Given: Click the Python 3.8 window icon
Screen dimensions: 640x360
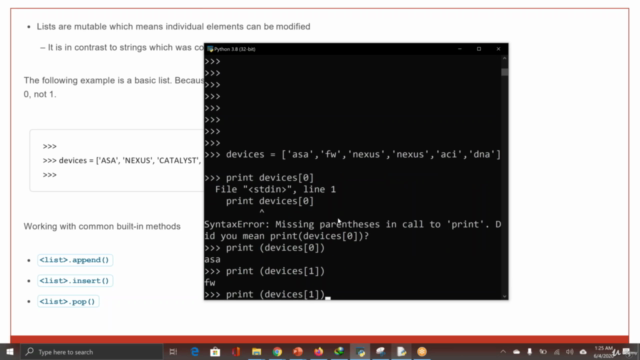Looking at the screenshot, I should click(210, 49).
